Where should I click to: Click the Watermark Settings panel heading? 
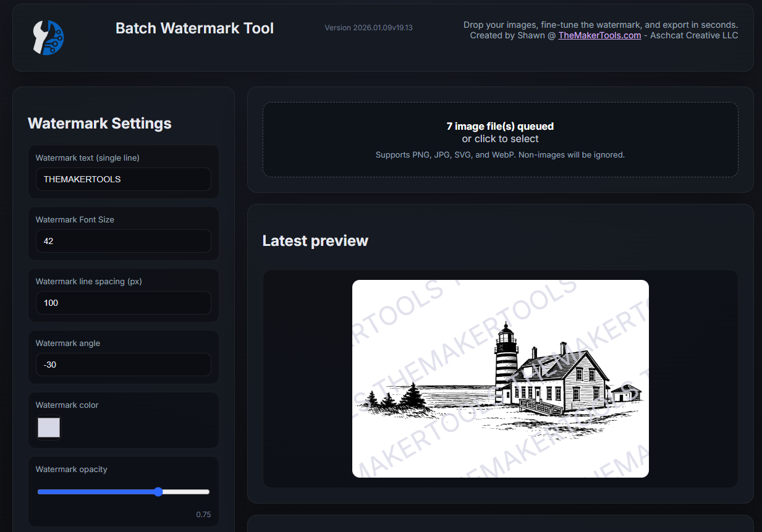click(x=99, y=123)
